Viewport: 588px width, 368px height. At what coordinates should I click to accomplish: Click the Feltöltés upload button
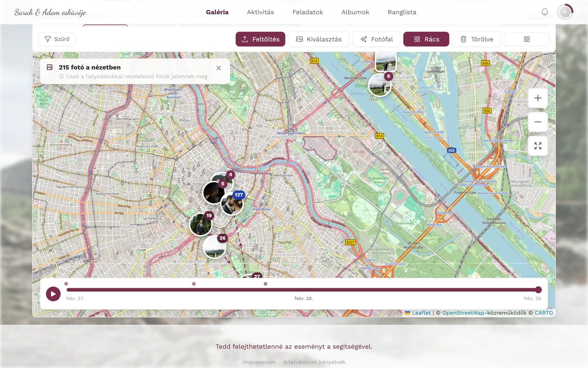(261, 39)
